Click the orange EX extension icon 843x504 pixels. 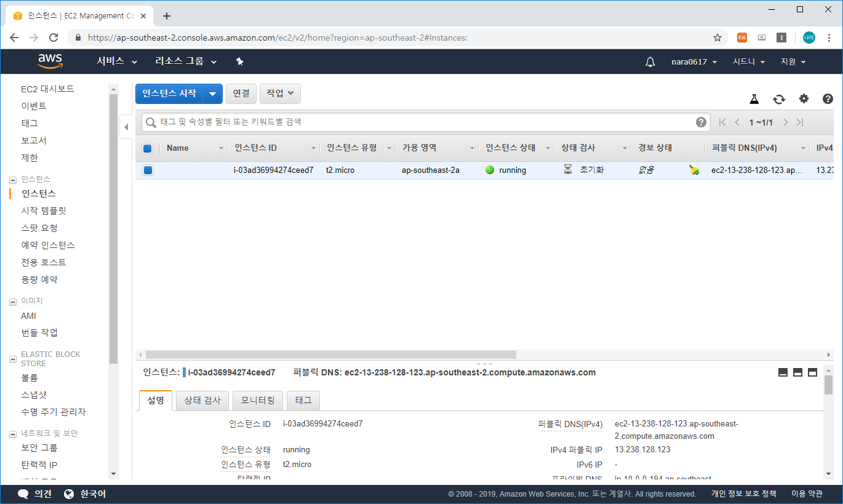click(742, 38)
